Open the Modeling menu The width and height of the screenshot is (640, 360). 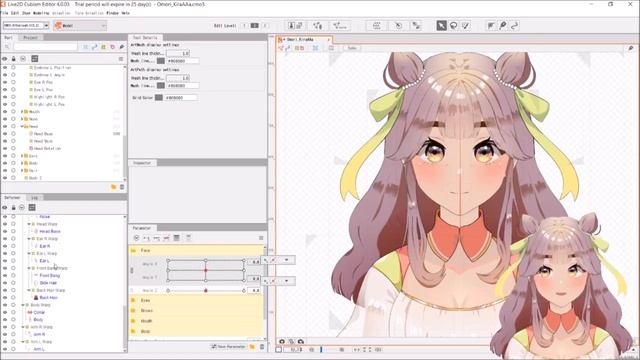pyautogui.click(x=41, y=13)
